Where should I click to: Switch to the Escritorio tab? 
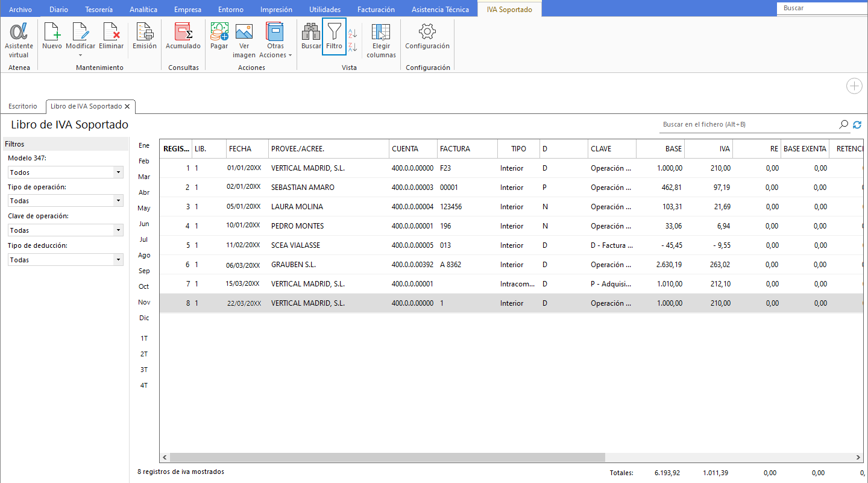point(23,106)
